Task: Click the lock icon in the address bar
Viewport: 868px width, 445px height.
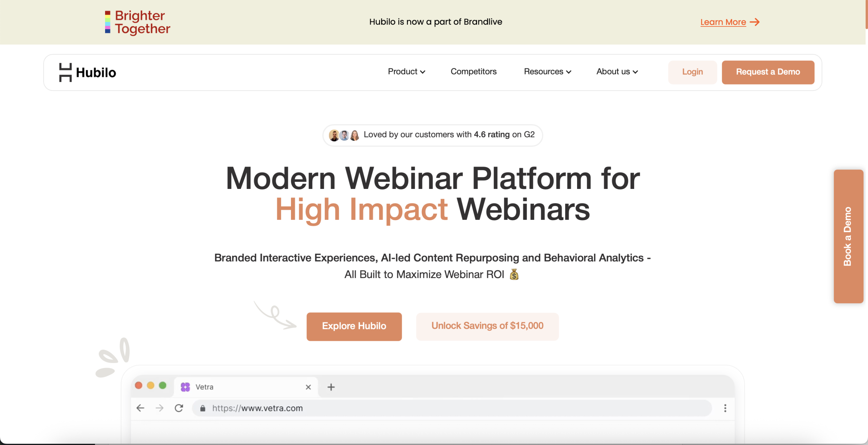Action: pyautogui.click(x=202, y=408)
